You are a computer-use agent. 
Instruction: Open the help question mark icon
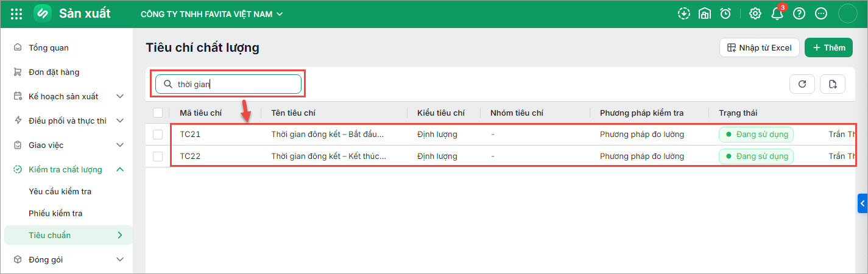tap(799, 13)
